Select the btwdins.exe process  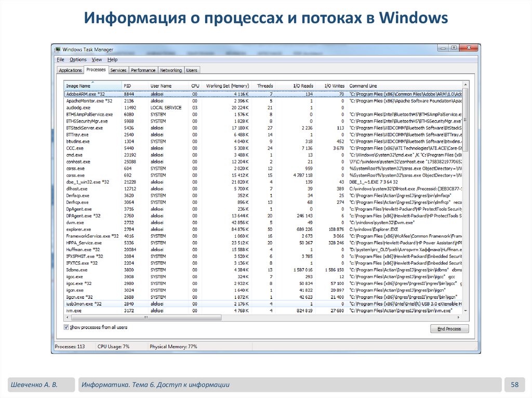pyautogui.click(x=263, y=142)
